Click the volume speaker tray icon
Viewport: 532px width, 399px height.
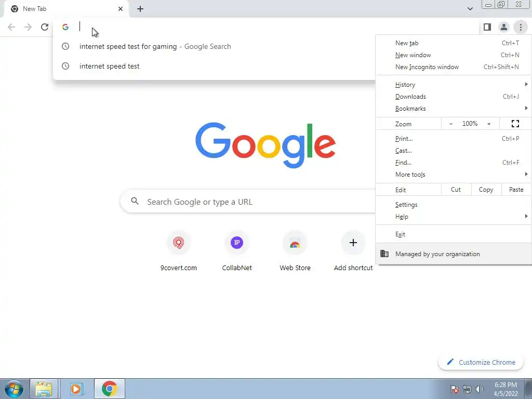(x=480, y=389)
